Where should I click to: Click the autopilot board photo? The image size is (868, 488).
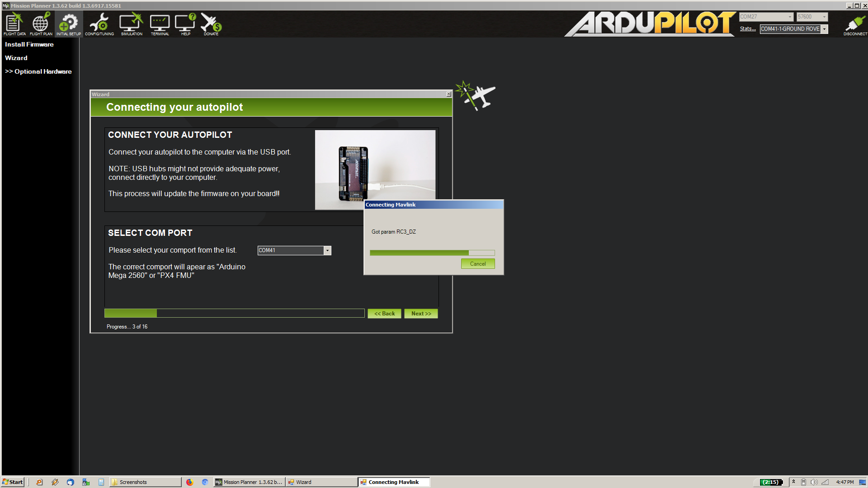[375, 169]
